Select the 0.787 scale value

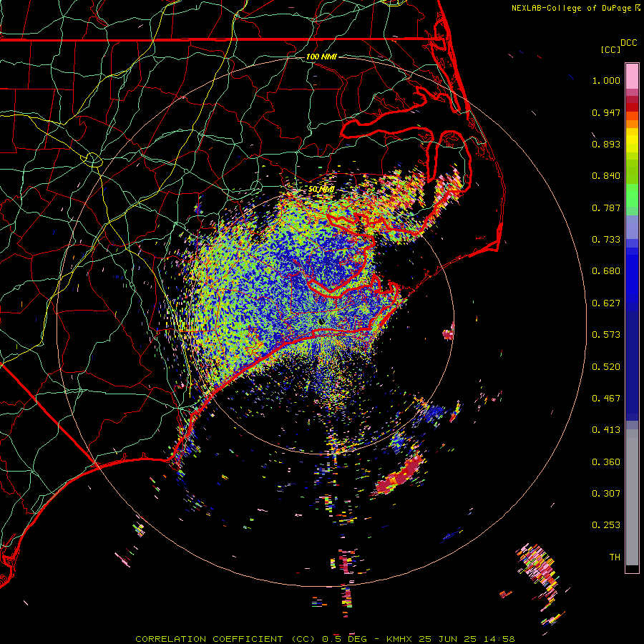coord(606,208)
